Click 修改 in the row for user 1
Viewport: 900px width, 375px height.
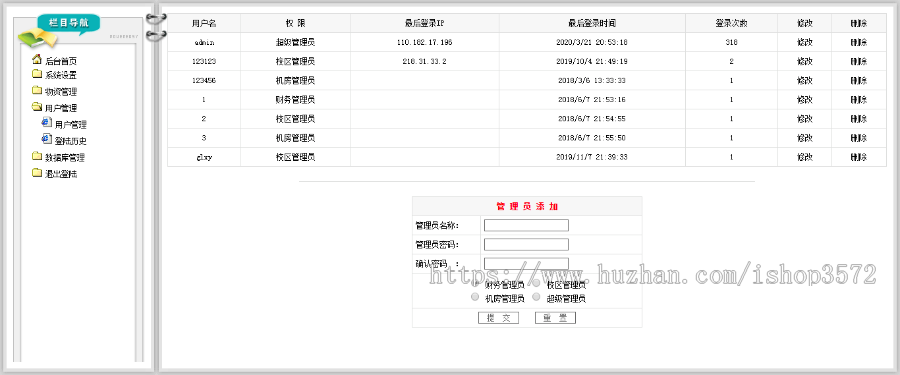805,99
